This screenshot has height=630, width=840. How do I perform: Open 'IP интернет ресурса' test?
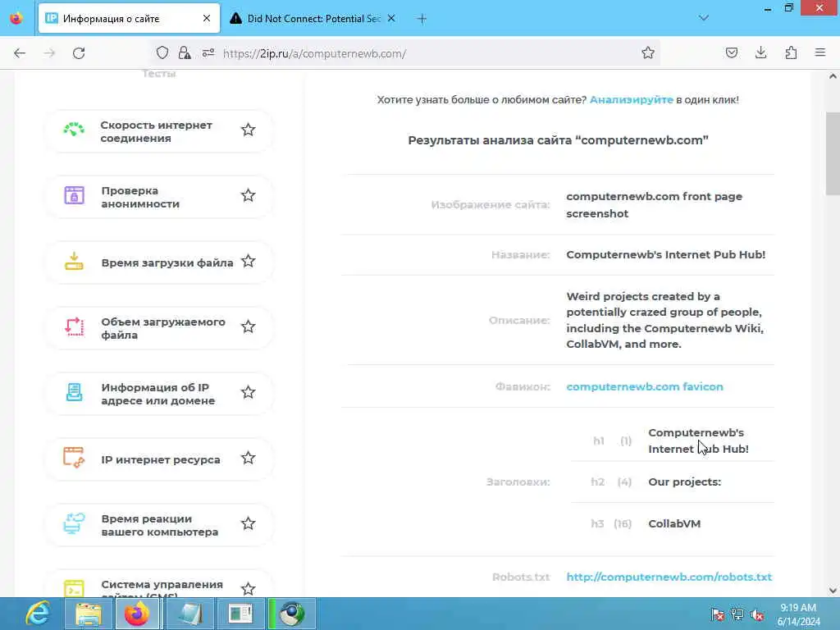point(158,459)
